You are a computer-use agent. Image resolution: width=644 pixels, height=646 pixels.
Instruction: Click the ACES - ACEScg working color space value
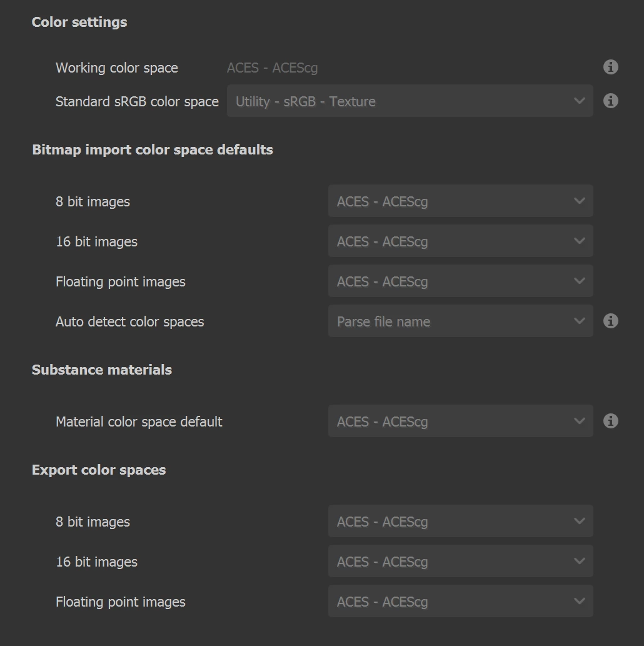(x=272, y=68)
